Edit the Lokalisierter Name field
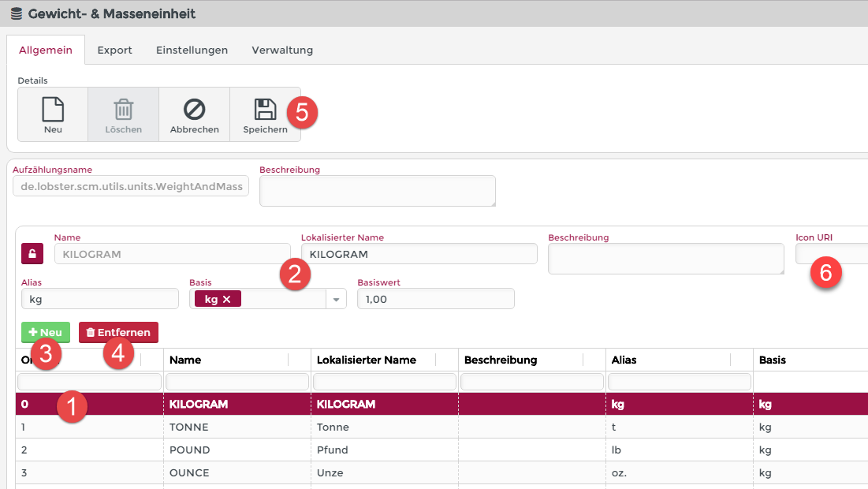The image size is (868, 489). (419, 254)
